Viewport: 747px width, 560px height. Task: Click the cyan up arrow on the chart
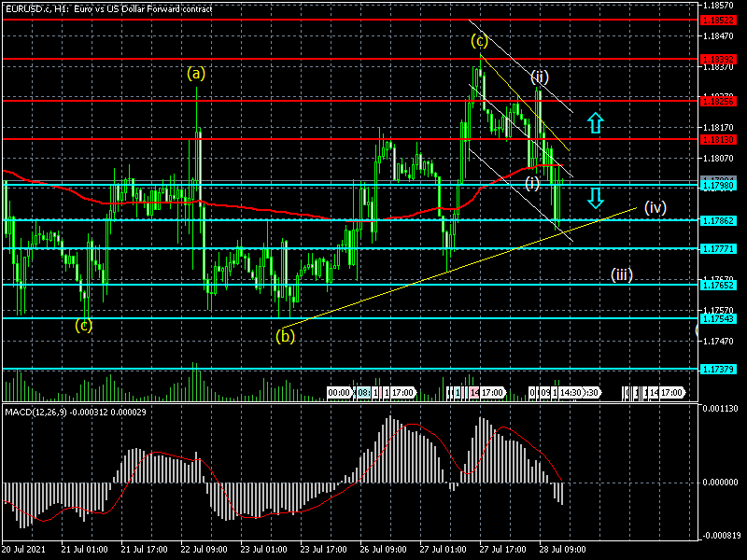tap(595, 121)
